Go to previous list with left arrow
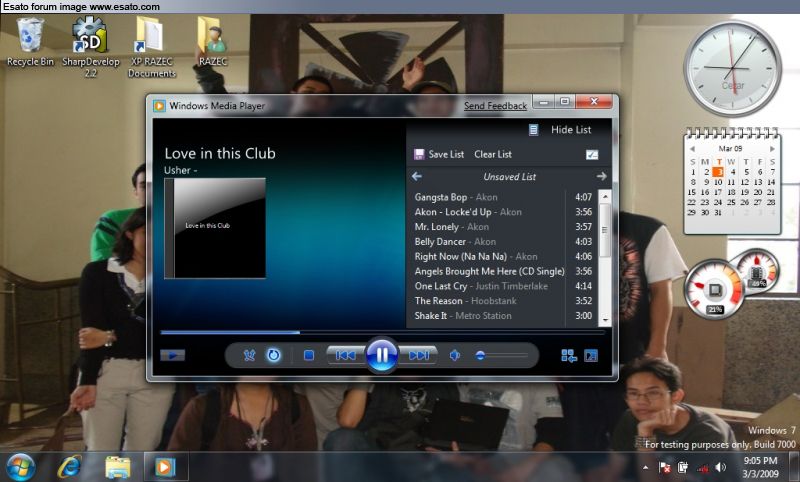Image resolution: width=800 pixels, height=482 pixels. (417, 176)
